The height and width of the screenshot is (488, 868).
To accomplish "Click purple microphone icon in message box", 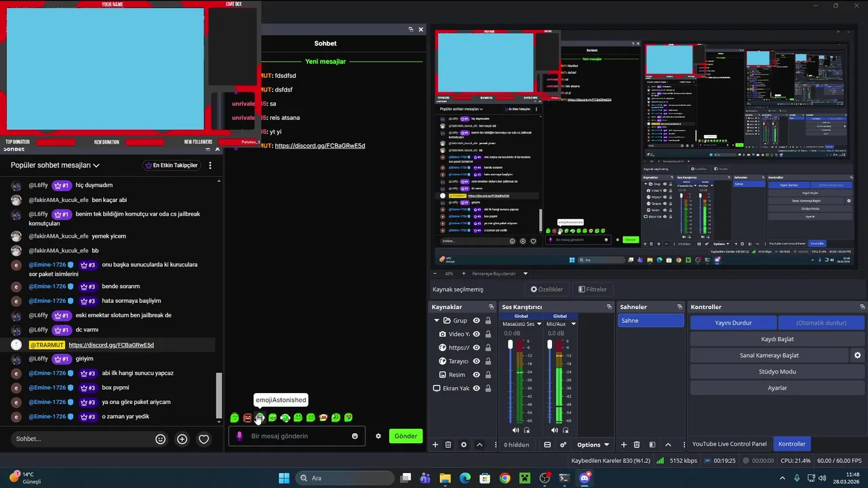I will click(x=239, y=436).
